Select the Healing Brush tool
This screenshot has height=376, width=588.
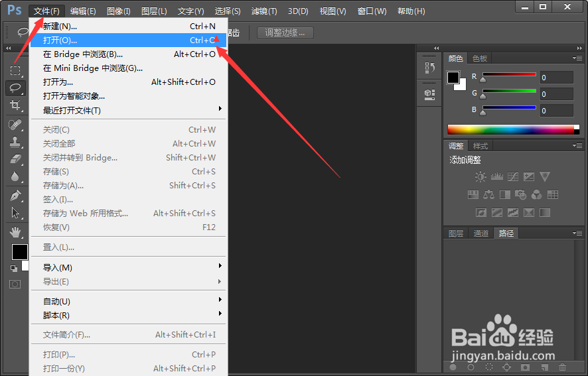[x=15, y=125]
